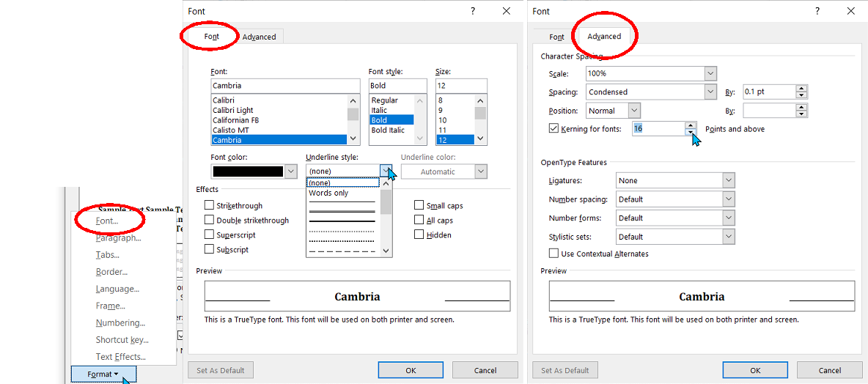This screenshot has width=868, height=384.
Task: Click OK in the left Font dialog
Action: [x=411, y=370]
